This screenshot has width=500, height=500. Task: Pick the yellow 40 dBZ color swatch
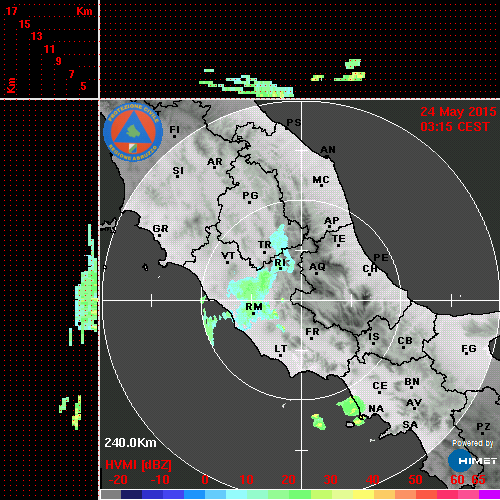[x=363, y=494]
